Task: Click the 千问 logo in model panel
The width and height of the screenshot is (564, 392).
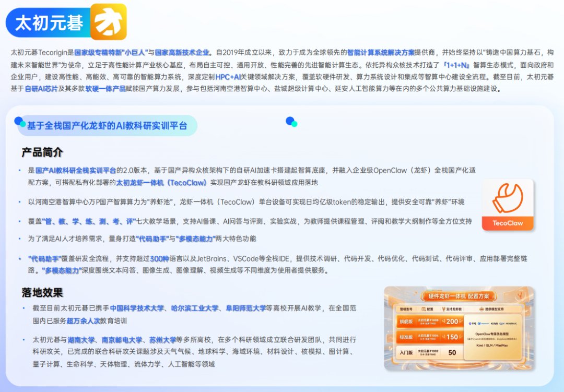Action: pyautogui.click(x=472, y=324)
